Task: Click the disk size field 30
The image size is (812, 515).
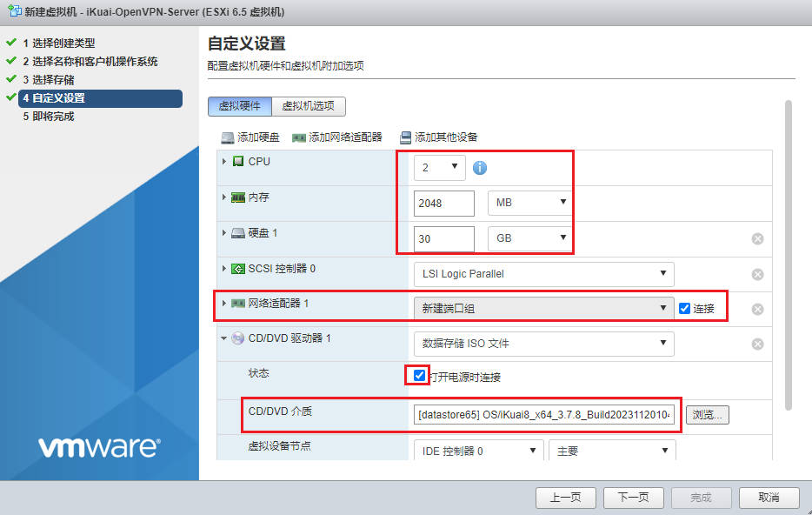Action: [x=443, y=239]
